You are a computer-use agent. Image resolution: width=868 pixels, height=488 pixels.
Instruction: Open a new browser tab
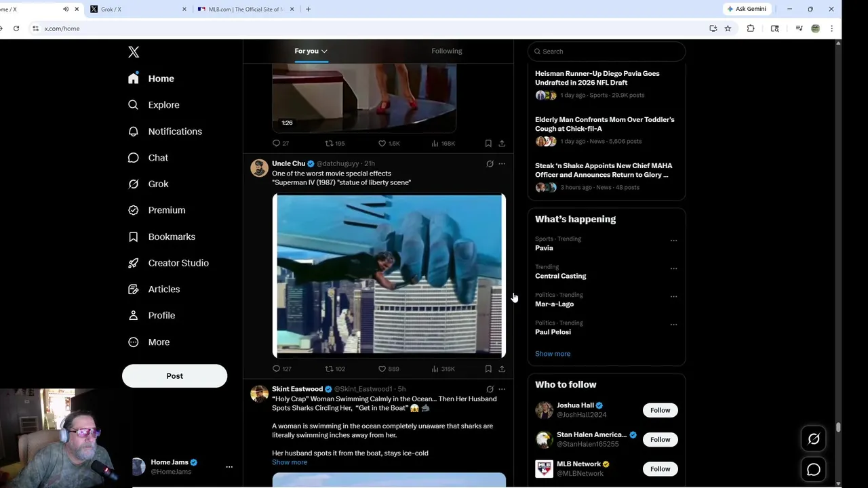point(308,9)
